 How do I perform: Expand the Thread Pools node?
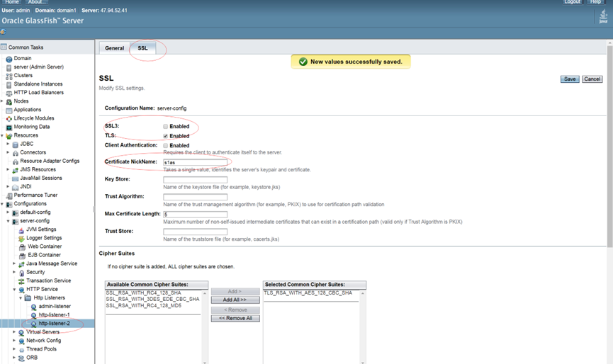pos(14,349)
